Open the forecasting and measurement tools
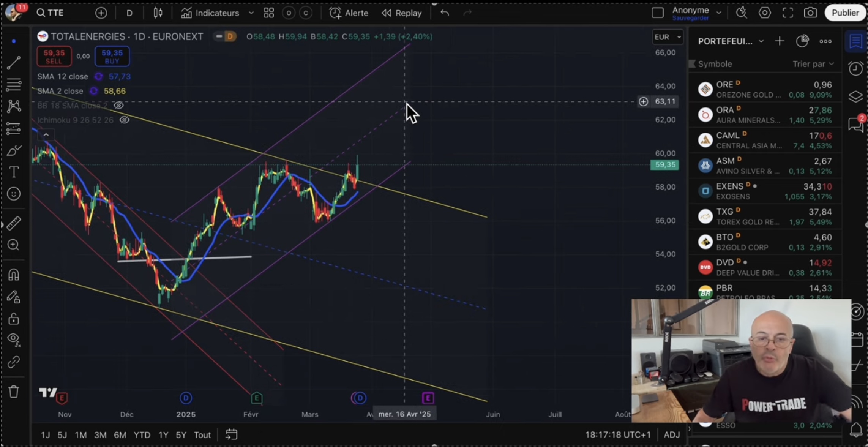Screen dimensions: 868x447 coord(14,128)
